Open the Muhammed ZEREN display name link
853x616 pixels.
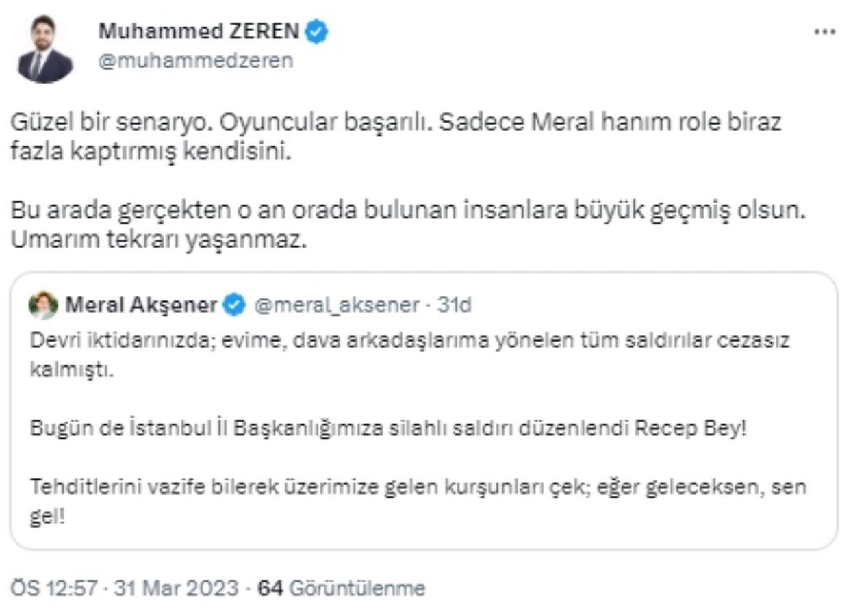(199, 31)
